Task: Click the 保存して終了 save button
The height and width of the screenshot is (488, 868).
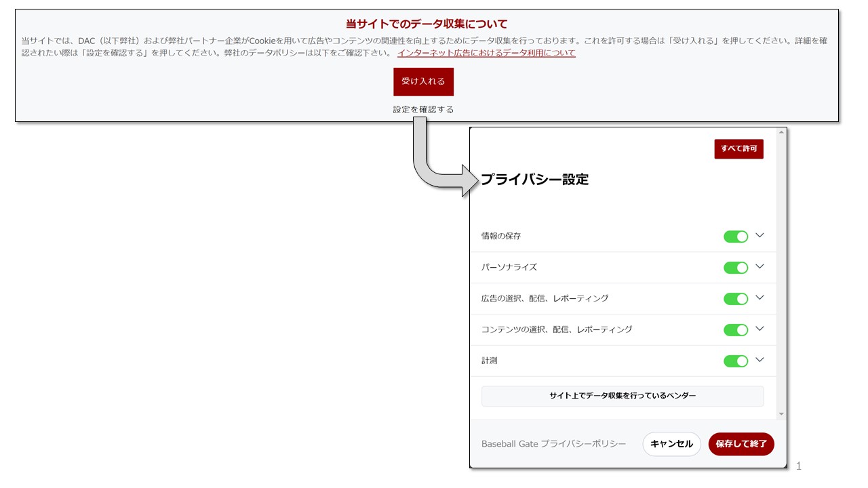Action: [x=741, y=444]
